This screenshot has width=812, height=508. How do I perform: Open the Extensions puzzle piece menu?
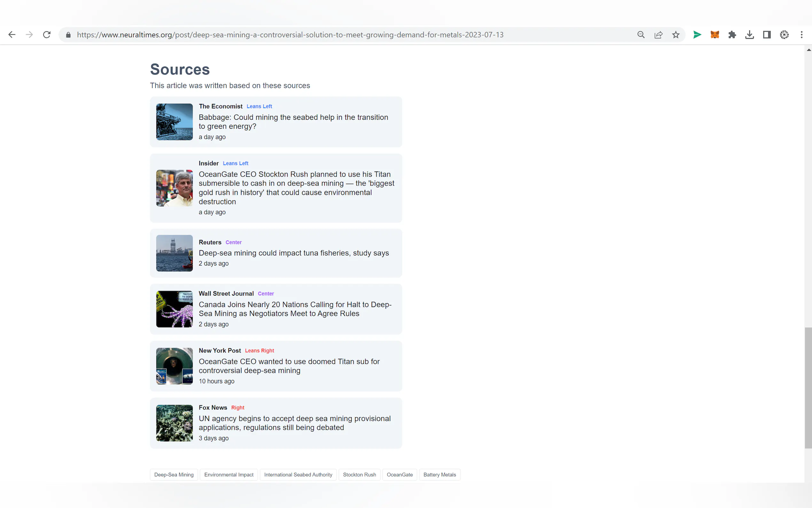pos(732,35)
